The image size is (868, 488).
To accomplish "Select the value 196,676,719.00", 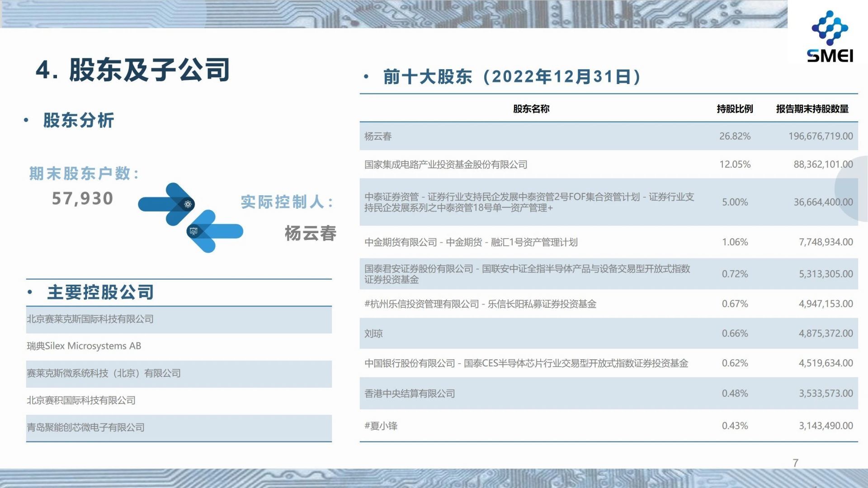I will click(821, 136).
